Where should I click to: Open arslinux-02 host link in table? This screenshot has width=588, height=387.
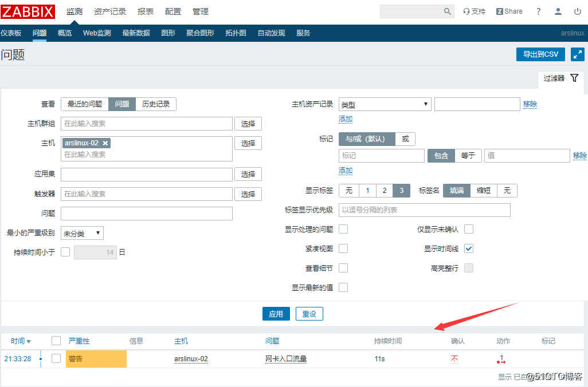click(191, 359)
